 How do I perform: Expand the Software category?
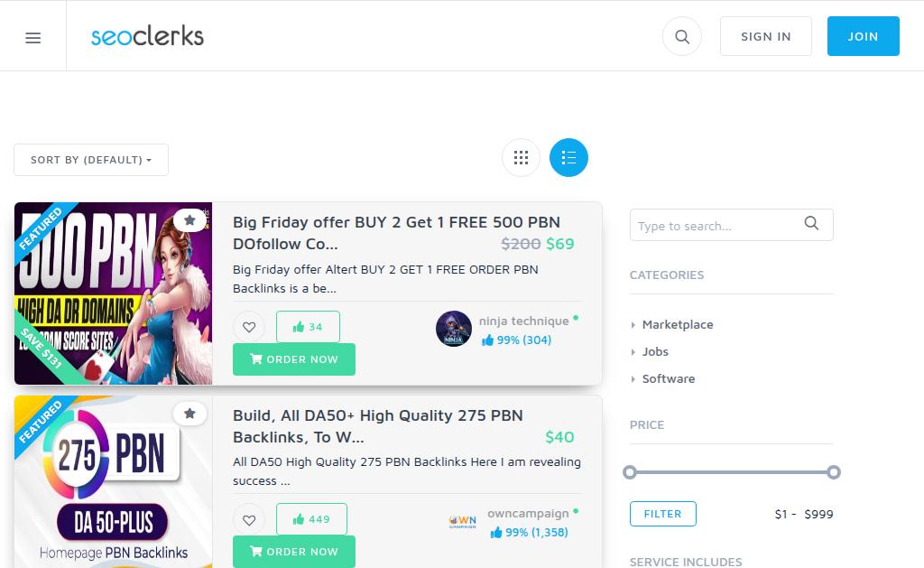tap(668, 378)
